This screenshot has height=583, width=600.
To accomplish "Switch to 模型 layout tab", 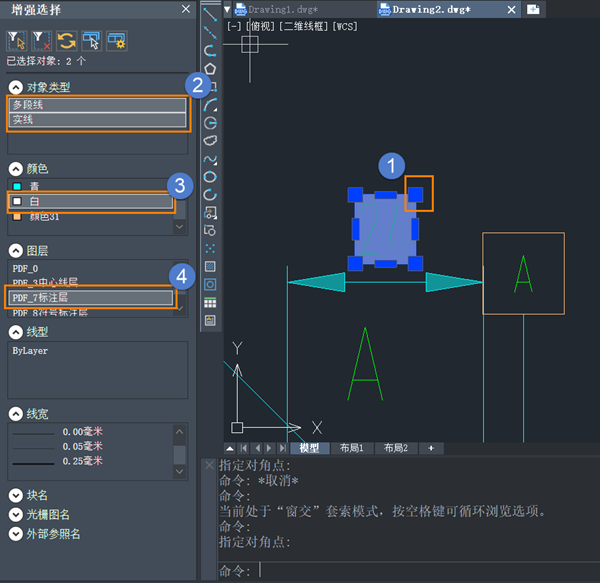I will pyautogui.click(x=310, y=448).
